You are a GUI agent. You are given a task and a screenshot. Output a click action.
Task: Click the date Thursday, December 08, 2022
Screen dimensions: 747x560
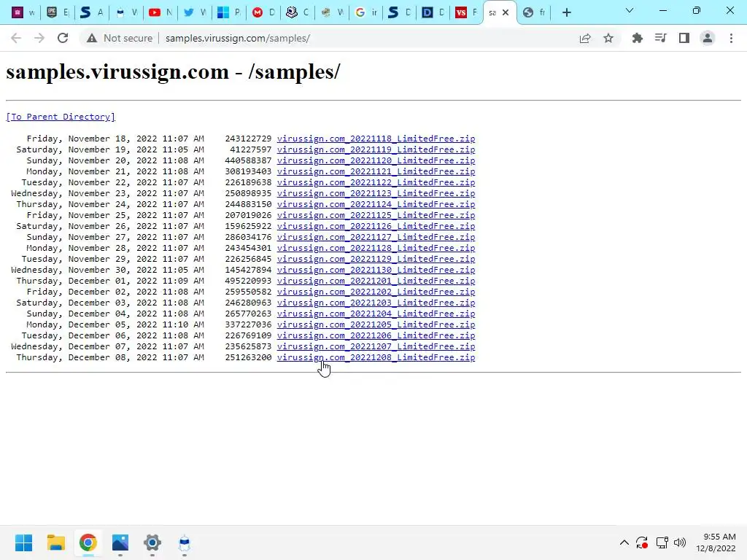87,357
